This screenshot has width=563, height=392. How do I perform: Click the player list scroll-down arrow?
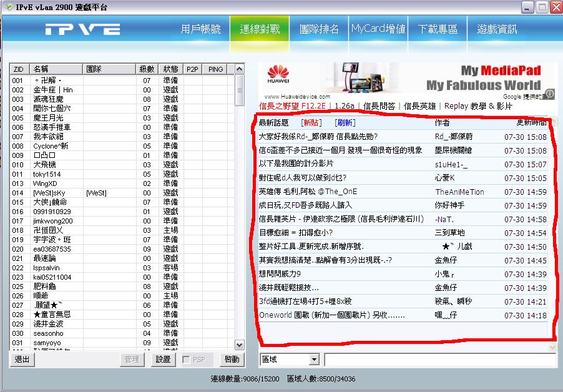(240, 345)
